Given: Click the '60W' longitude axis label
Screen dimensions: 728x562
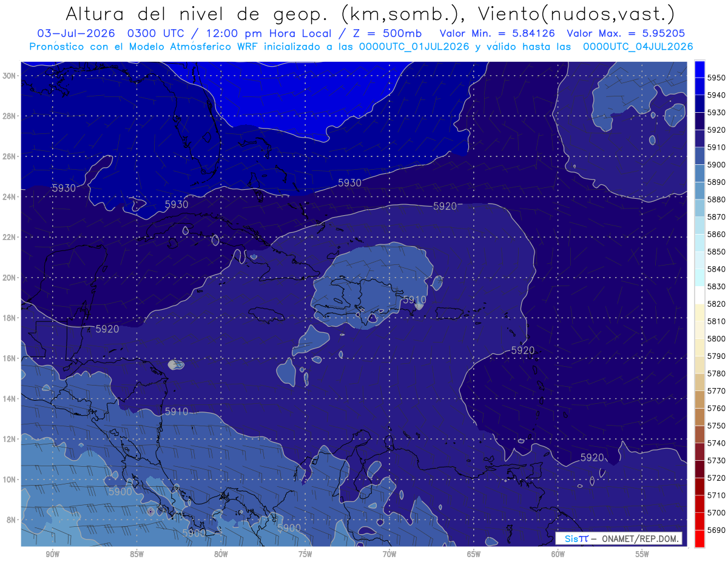Looking at the screenshot, I should [x=558, y=555].
